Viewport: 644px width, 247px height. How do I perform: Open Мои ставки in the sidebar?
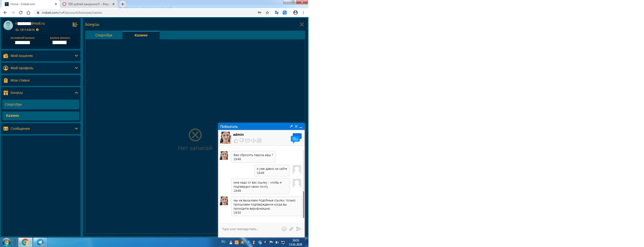click(x=41, y=80)
